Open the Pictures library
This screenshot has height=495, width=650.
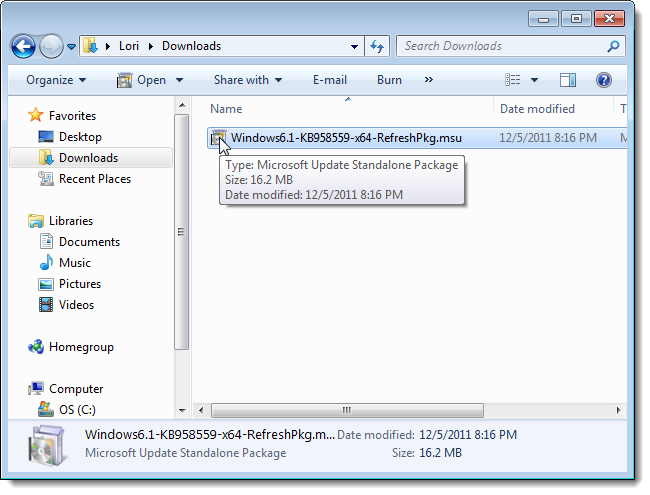[80, 284]
